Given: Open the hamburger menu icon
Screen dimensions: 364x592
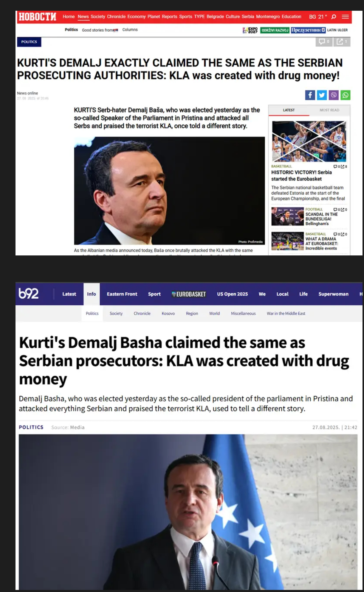Looking at the screenshot, I should (345, 17).
